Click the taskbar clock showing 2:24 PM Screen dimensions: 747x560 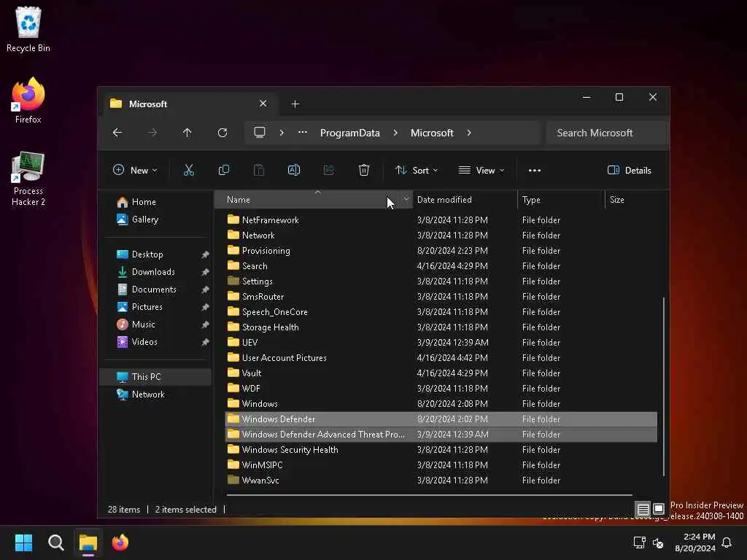point(695,542)
